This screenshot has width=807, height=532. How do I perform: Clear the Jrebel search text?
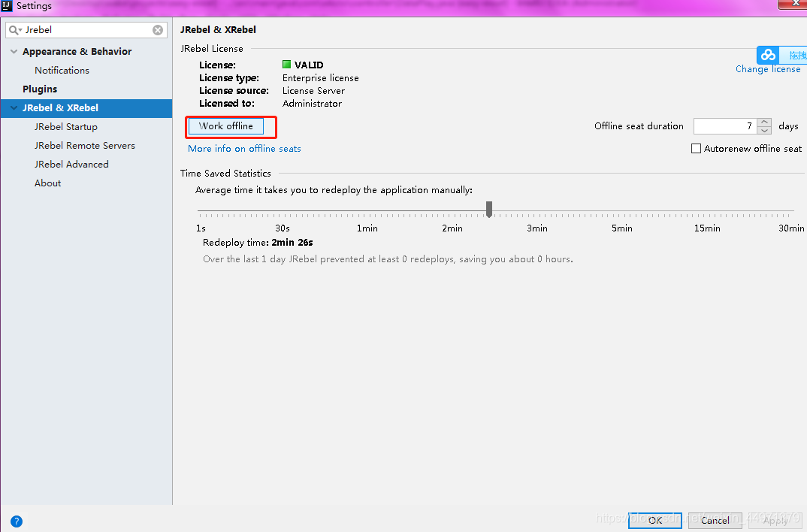(x=158, y=30)
